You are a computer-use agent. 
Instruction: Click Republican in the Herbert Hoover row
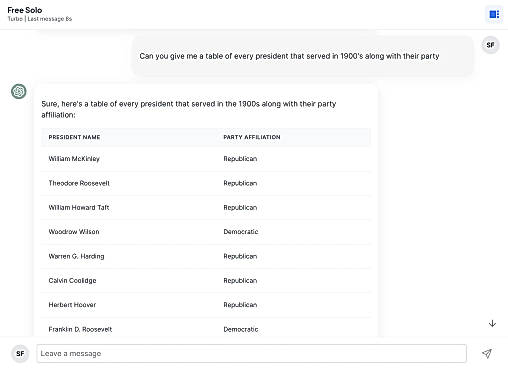(x=240, y=305)
